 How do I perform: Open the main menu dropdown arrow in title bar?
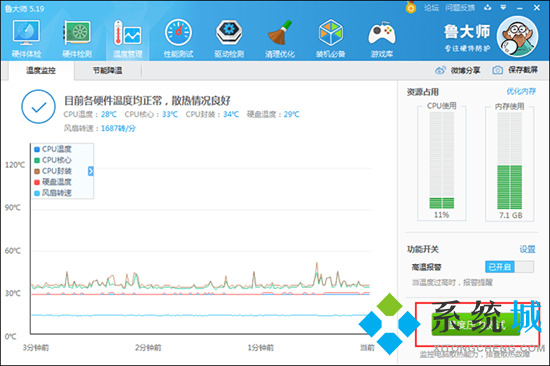click(503, 7)
